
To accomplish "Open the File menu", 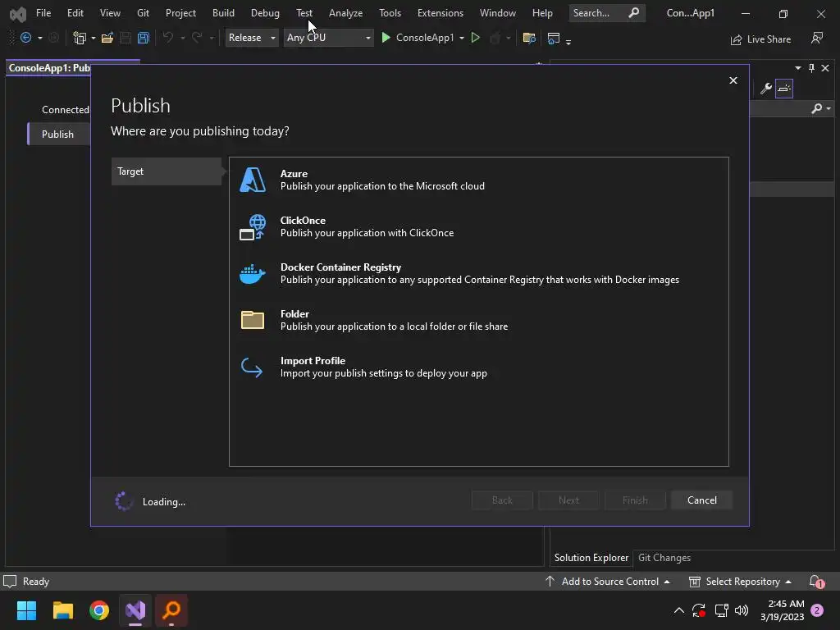I will point(43,13).
